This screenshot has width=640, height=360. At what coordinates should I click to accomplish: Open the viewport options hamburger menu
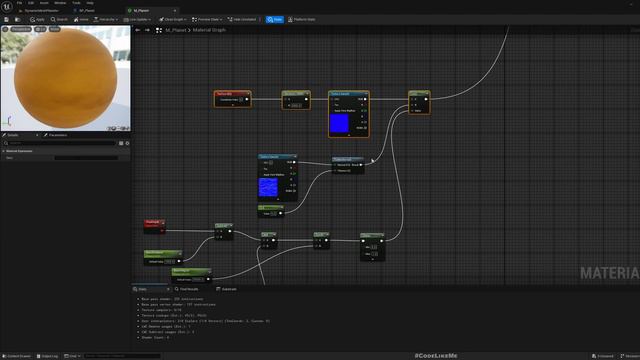(5, 29)
